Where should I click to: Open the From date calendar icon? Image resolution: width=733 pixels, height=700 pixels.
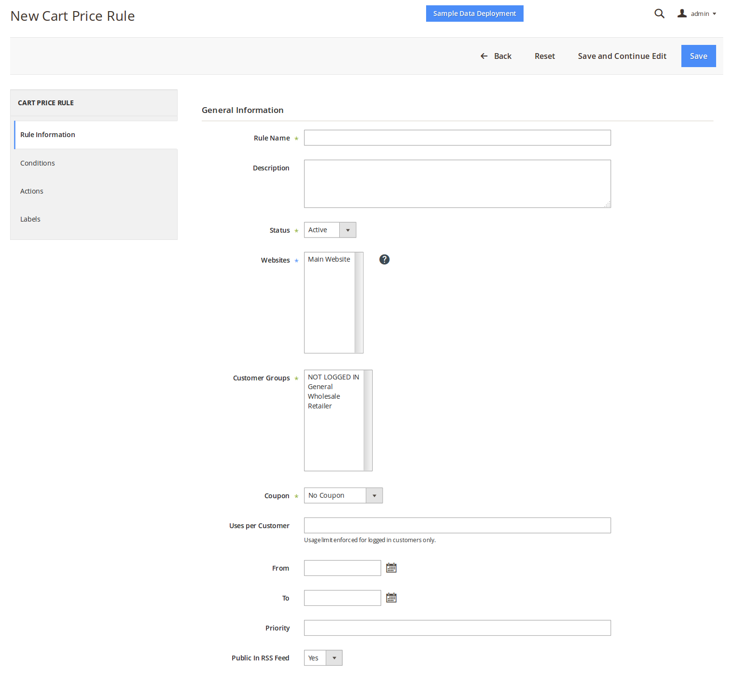point(391,568)
